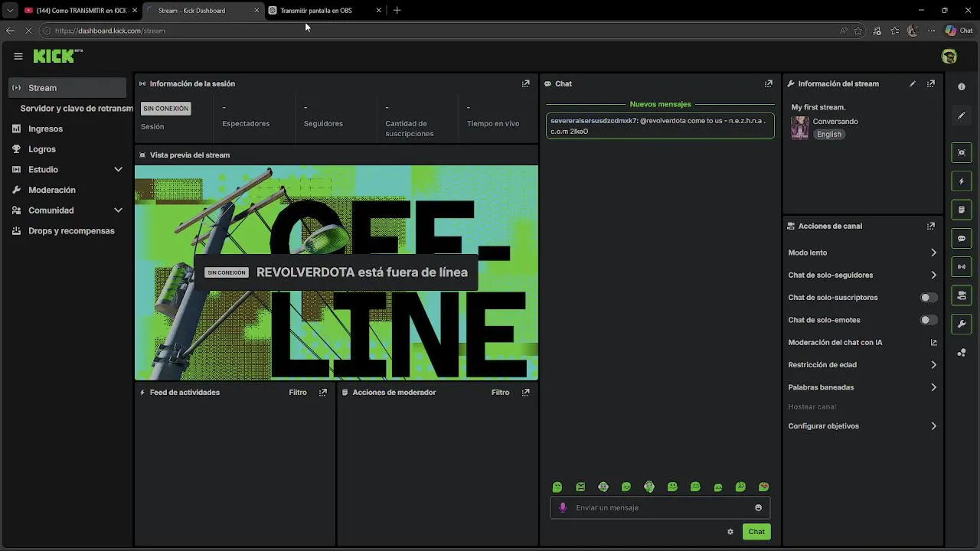Click the Hostear canal option
Image resolution: width=980 pixels, height=551 pixels.
coord(812,407)
